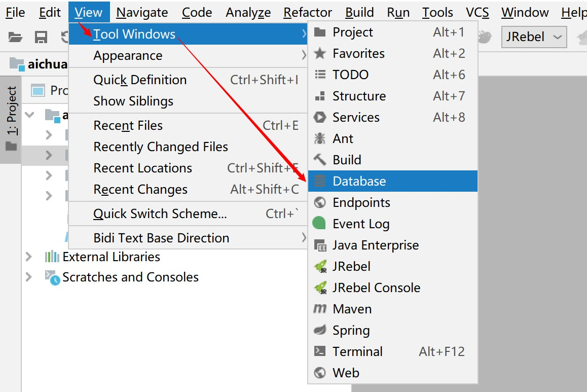Click the Terminal icon in submenu
Viewport: 587px width, 392px height.
319,351
